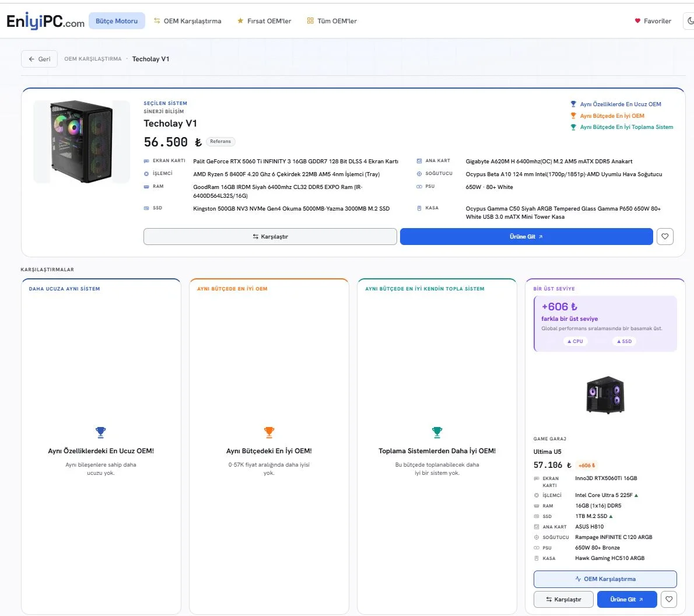The height and width of the screenshot is (616, 694).
Task: Click the RAM icon in Techolay specs
Action: point(146,187)
